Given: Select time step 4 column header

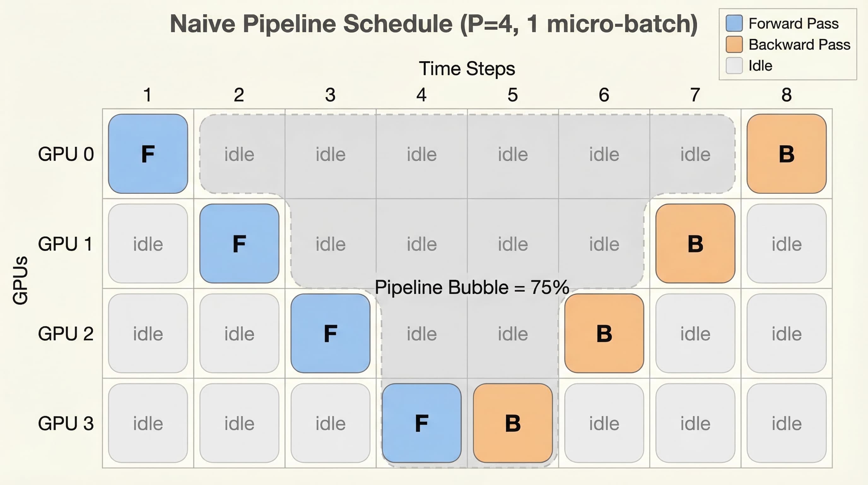Looking at the screenshot, I should [x=421, y=95].
